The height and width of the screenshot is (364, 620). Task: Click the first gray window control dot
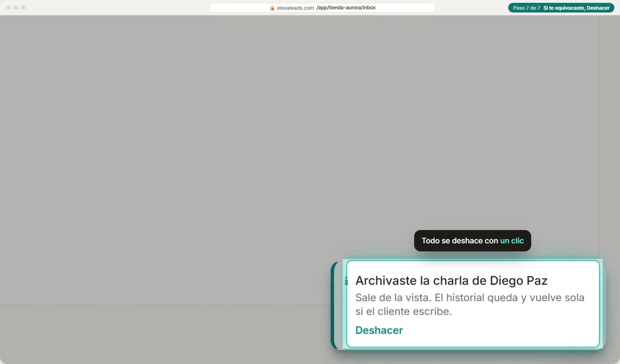[9, 8]
